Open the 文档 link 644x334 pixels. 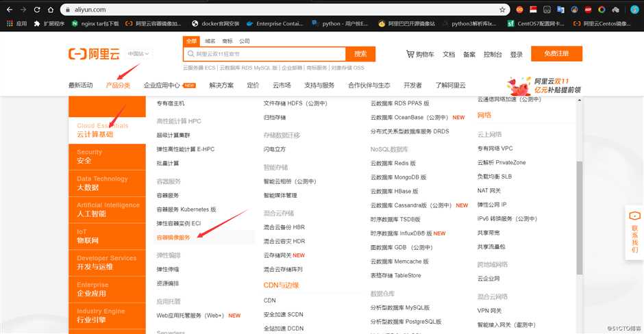[x=449, y=54]
